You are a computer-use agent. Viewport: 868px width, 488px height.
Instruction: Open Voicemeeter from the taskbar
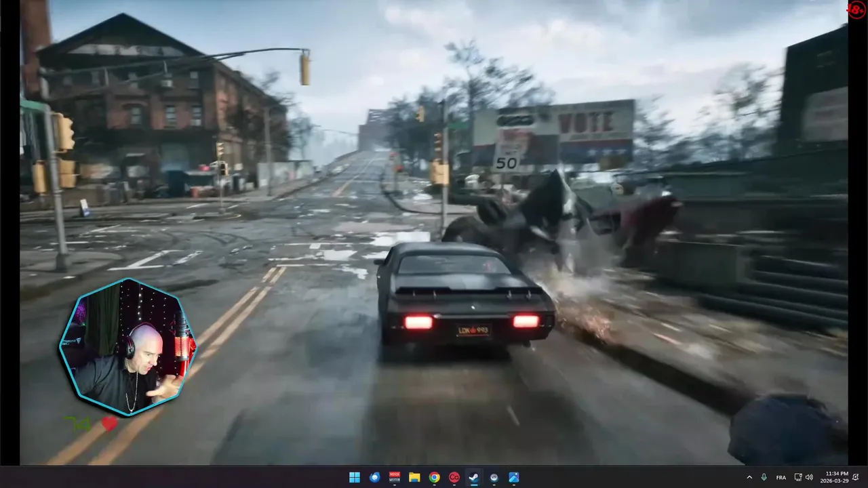395,477
